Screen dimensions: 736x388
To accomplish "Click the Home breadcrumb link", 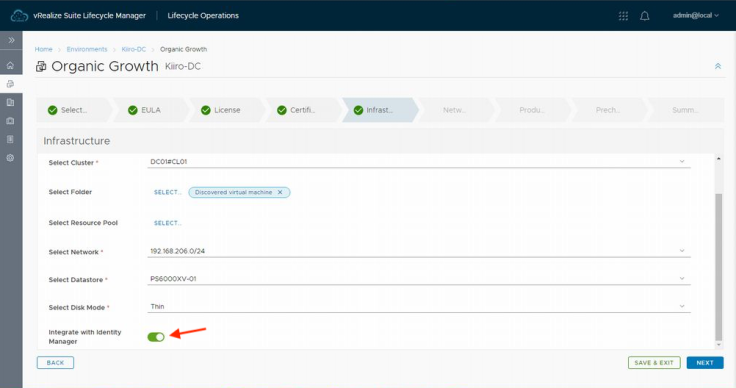I will tap(44, 49).
